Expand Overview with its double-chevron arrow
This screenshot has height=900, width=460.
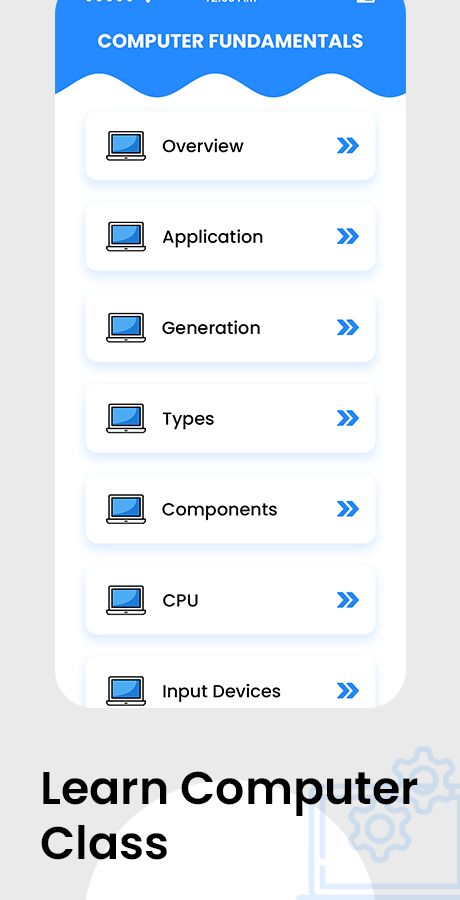coord(347,146)
